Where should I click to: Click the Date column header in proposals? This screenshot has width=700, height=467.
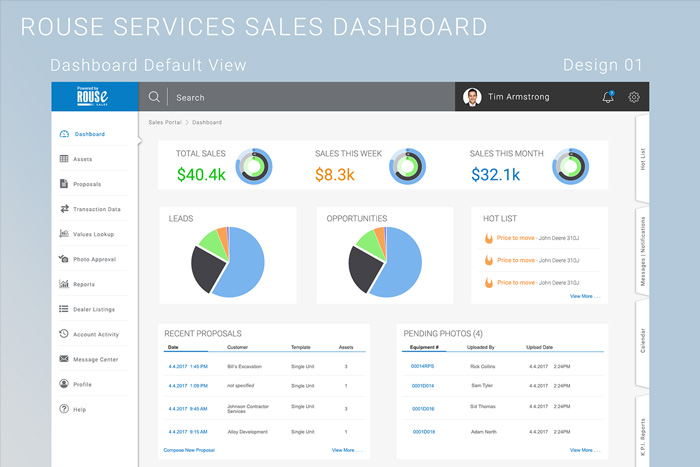pyautogui.click(x=173, y=347)
